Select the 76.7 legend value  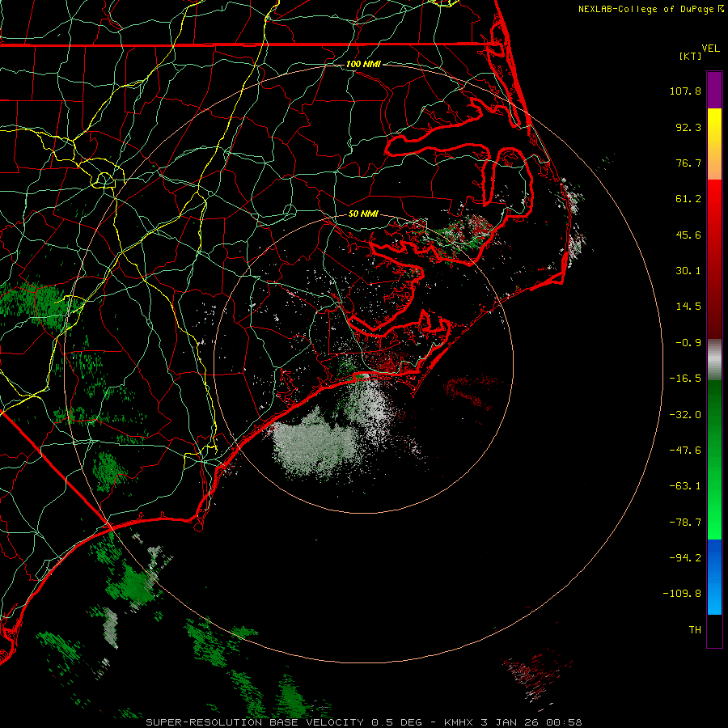(x=688, y=163)
